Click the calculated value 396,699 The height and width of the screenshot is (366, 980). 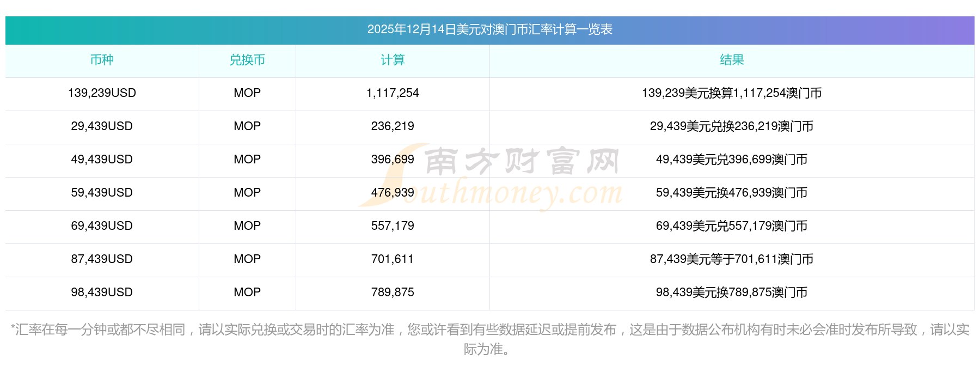coord(393,160)
